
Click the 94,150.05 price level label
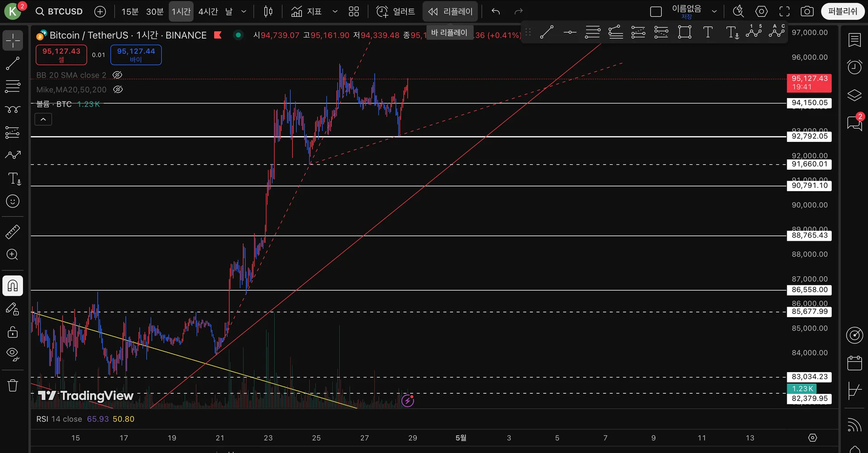[809, 103]
